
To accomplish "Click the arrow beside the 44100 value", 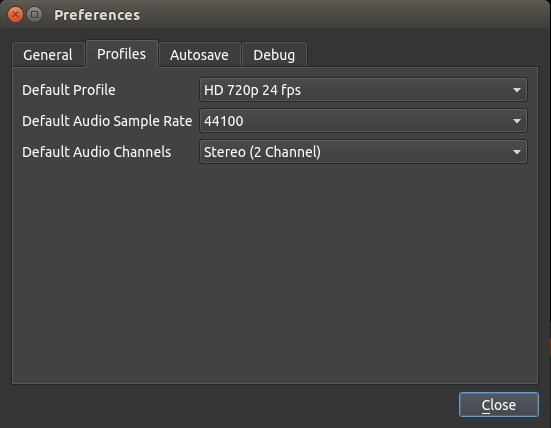I will pyautogui.click(x=517, y=121).
